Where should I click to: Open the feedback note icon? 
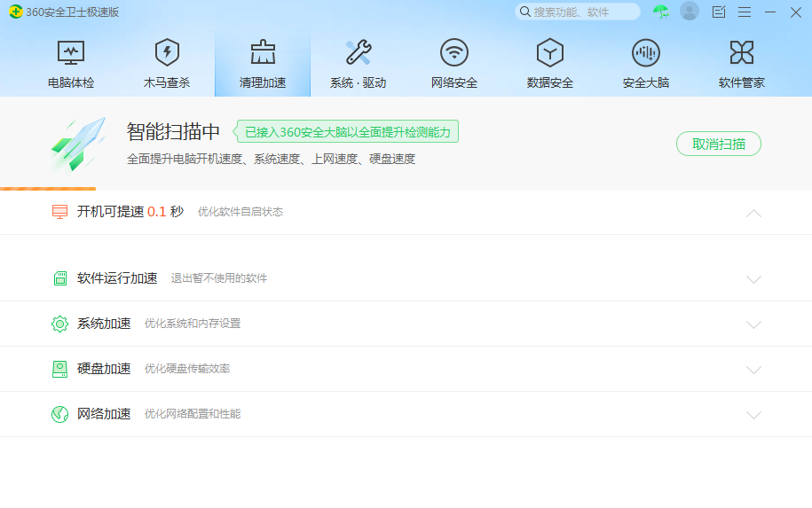coord(719,12)
